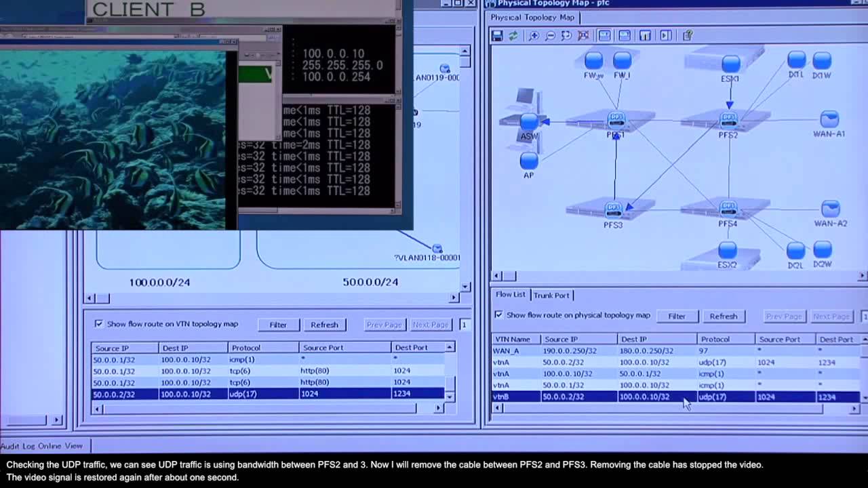
Task: Select the WAN-A2 node icon
Action: tap(830, 209)
